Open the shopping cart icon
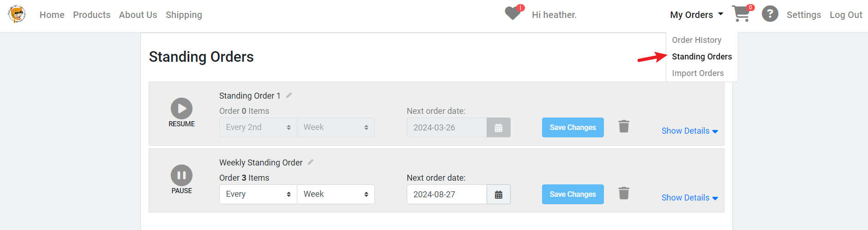 point(741,14)
